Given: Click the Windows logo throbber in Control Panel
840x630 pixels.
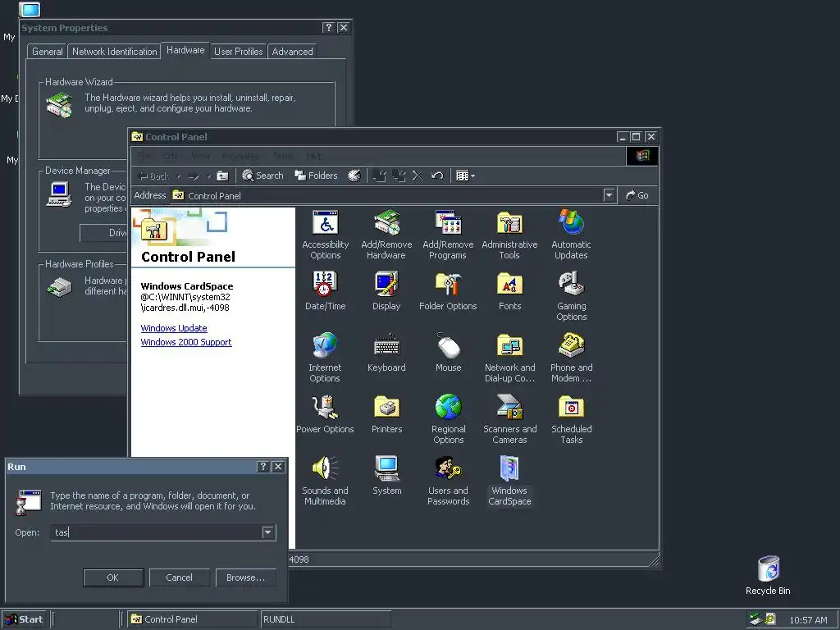Looking at the screenshot, I should [x=642, y=156].
